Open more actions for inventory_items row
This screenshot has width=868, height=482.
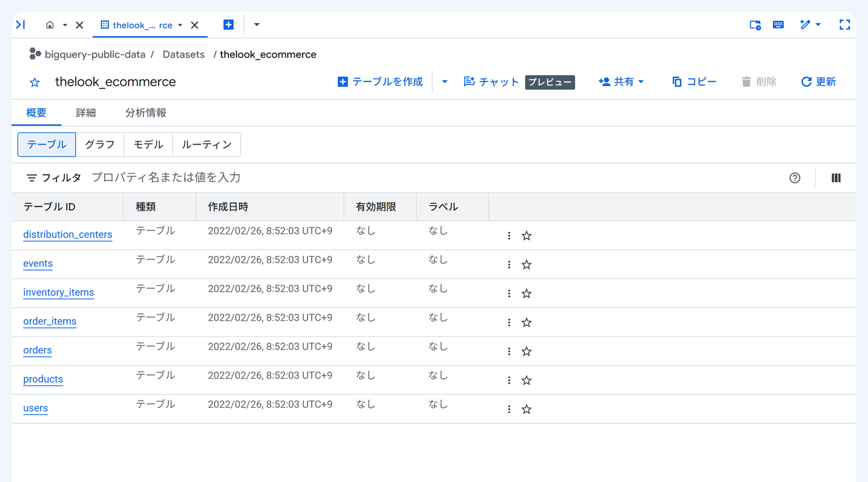tap(509, 294)
